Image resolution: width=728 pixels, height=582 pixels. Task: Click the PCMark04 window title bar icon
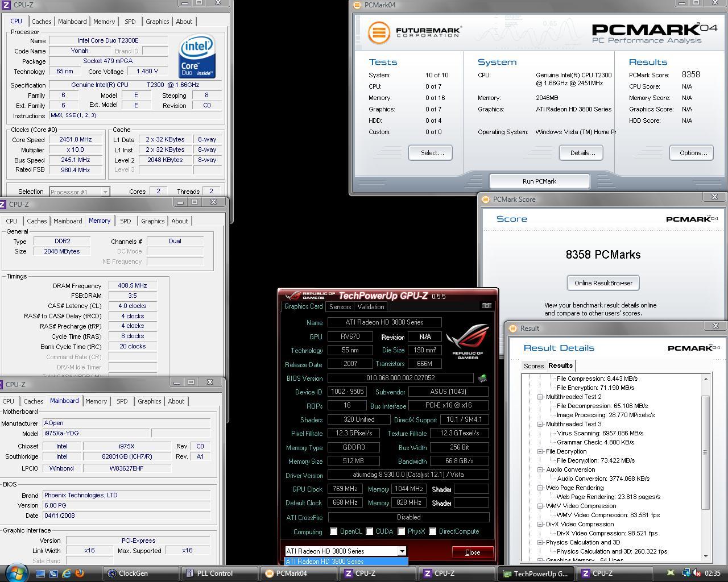(x=357, y=5)
